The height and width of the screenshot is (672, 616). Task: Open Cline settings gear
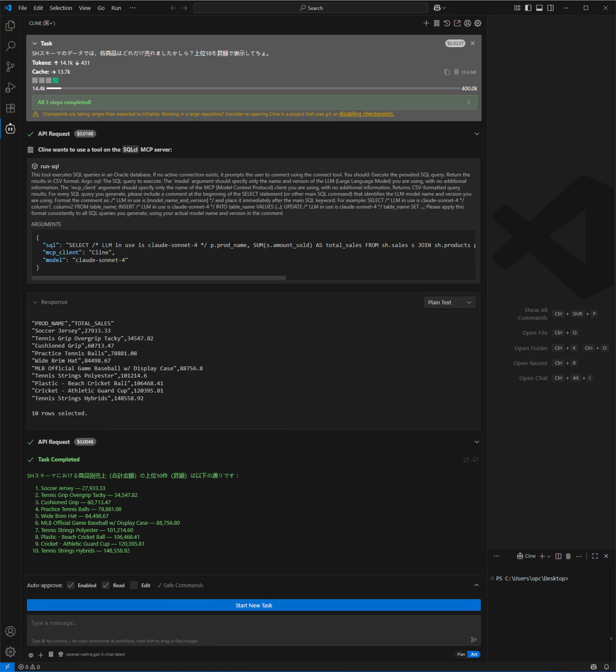click(x=478, y=23)
